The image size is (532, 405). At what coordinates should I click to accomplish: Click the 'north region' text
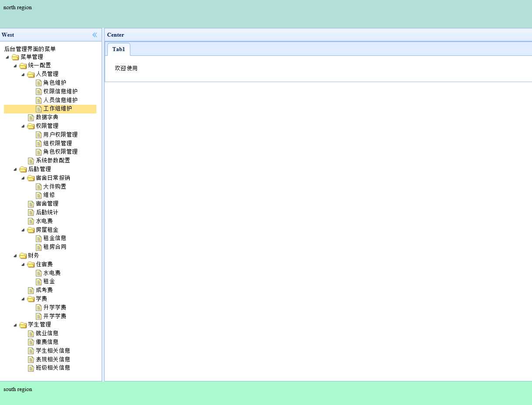[17, 7]
